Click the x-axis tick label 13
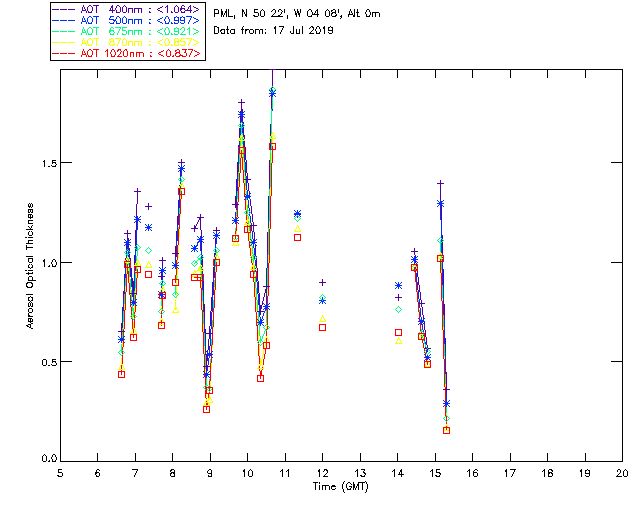640x512 pixels. pyautogui.click(x=360, y=473)
